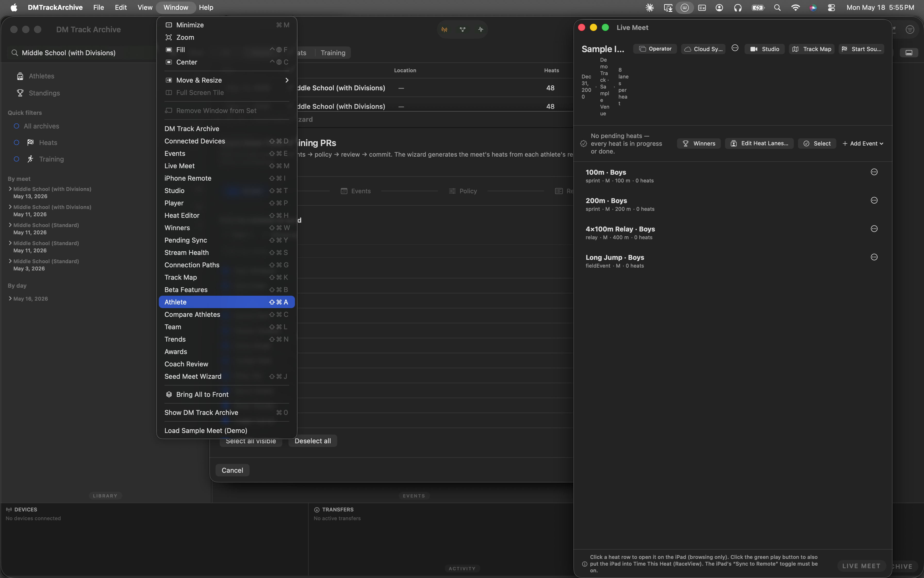Click the Edit Heat Lanes button
The image size is (924, 578).
coord(759,143)
